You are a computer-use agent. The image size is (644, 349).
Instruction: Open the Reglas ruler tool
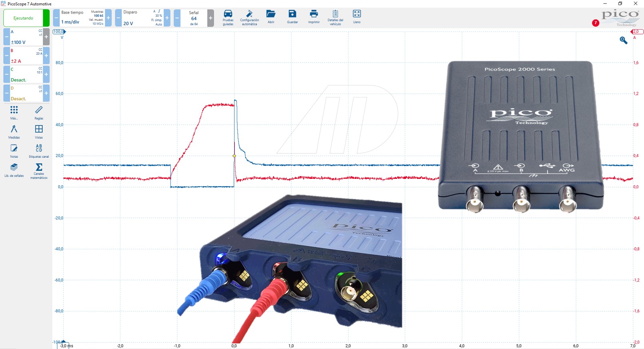(39, 112)
